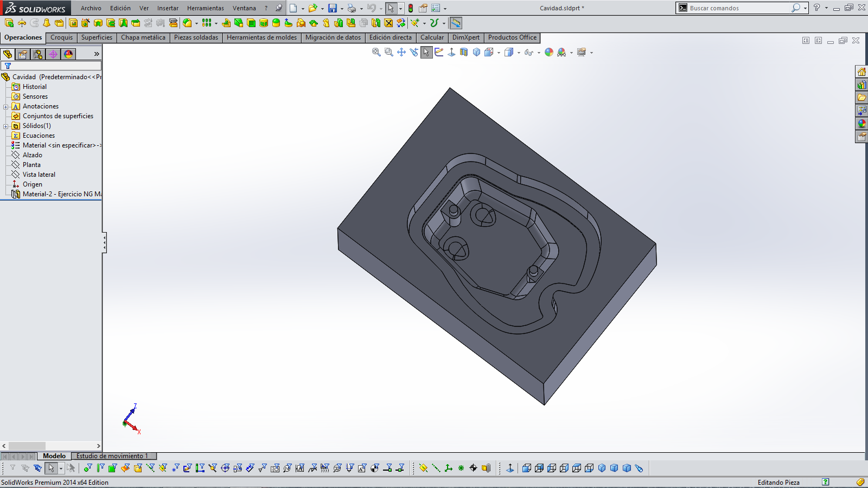Toggle the selection filter toolbar on/off
This screenshot has height=488, width=868.
pyautogui.click(x=12, y=468)
